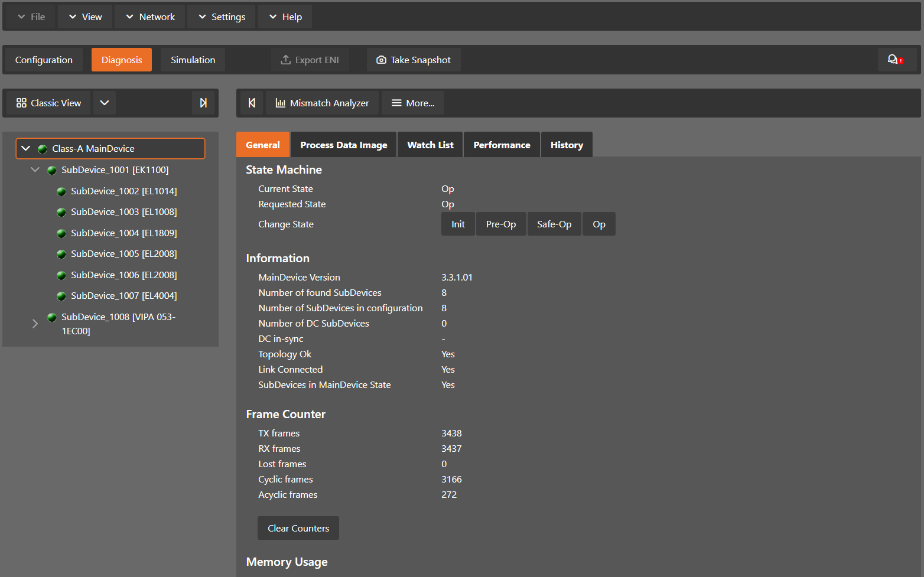Screen dimensions: 924x577
Task: Open the More... menu button
Action: point(413,103)
